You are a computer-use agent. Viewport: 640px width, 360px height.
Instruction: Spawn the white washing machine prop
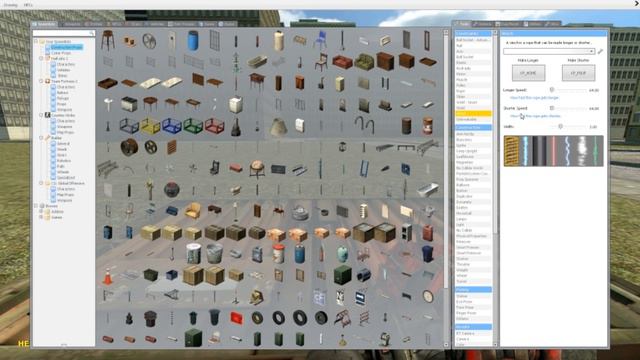coord(236,105)
